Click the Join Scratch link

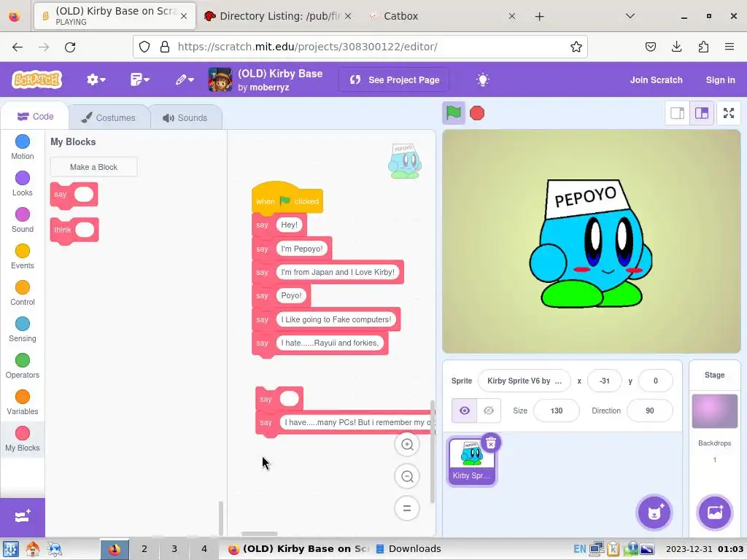(x=656, y=80)
